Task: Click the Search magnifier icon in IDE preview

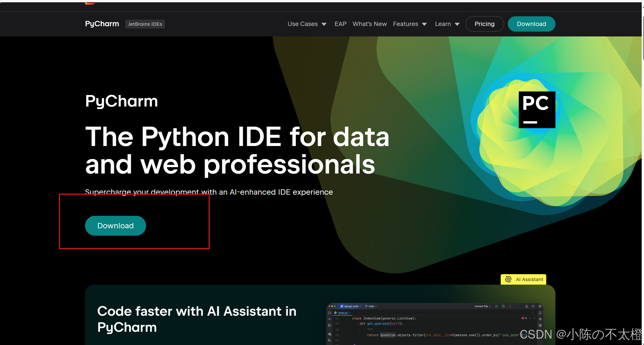Action: tap(533, 306)
